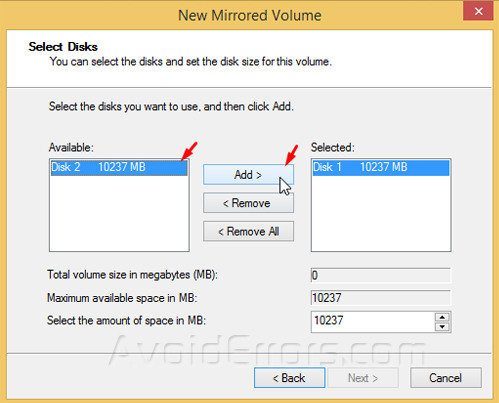Decrease space amount with down spinner arrow
This screenshot has width=499, height=403.
442,327
